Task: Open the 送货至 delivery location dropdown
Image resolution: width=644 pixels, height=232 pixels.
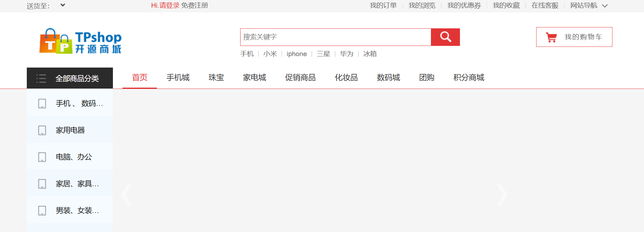Action: coord(63,5)
